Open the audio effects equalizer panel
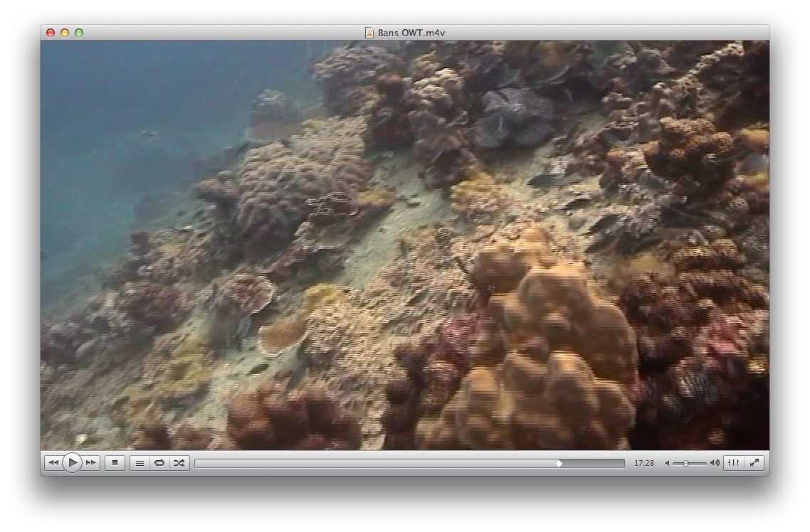This screenshot has width=810, height=532. click(734, 463)
